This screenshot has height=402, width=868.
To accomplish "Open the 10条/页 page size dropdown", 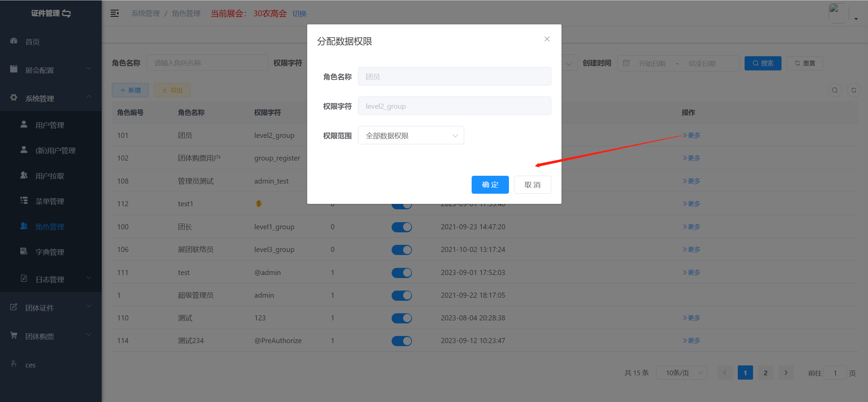I will coord(682,373).
